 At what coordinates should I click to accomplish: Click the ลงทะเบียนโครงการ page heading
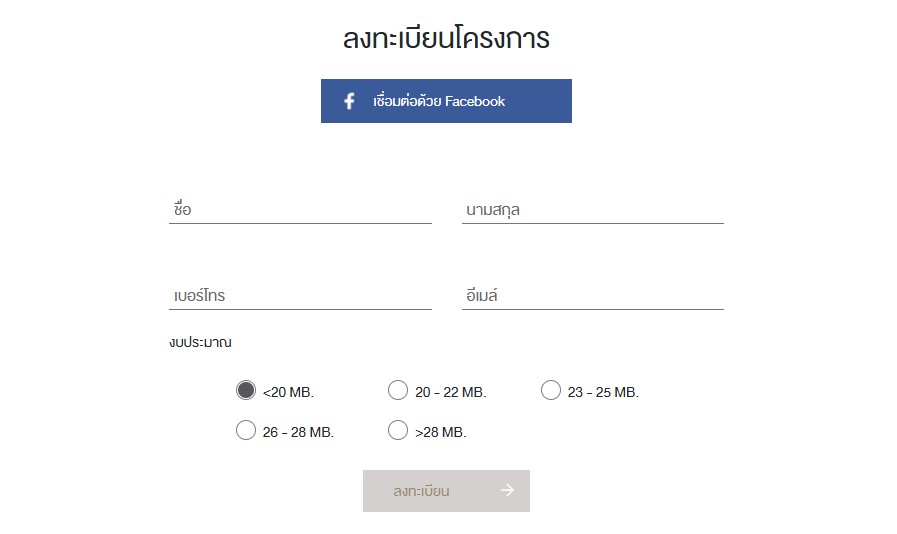click(x=446, y=38)
